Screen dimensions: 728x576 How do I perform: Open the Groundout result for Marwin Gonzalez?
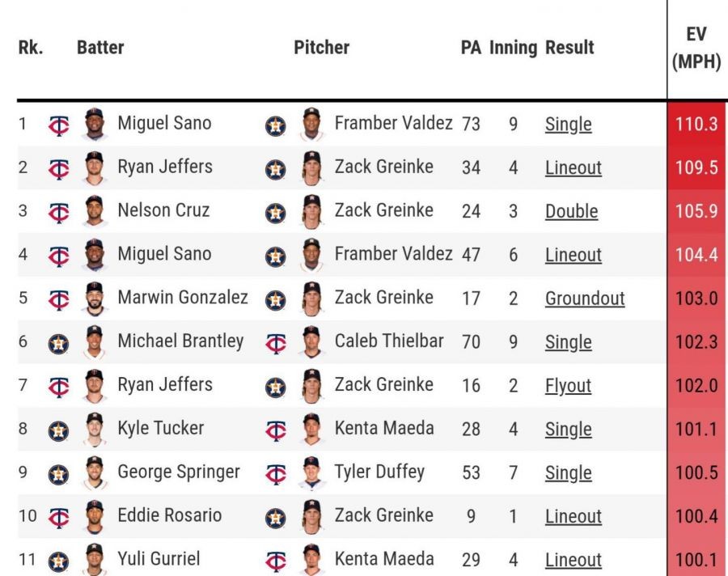click(585, 299)
